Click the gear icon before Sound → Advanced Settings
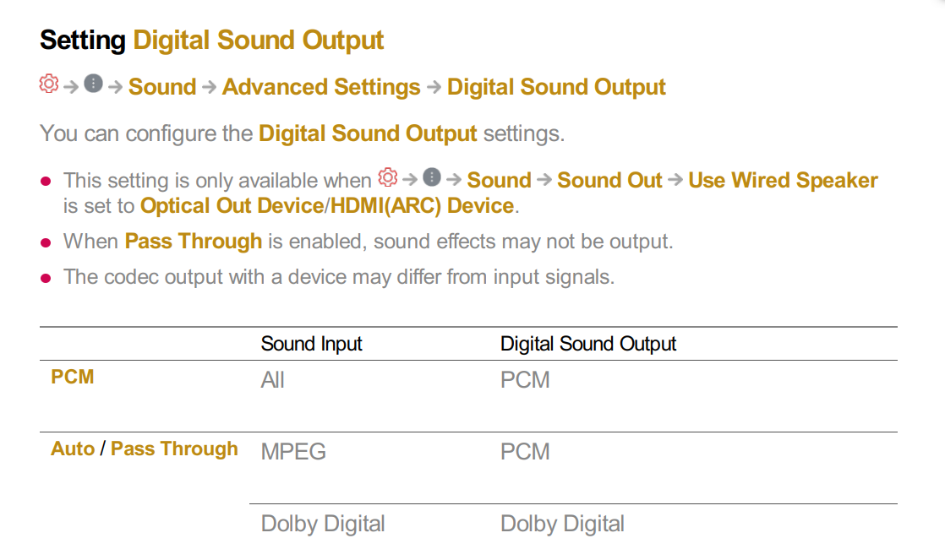Screen dimensions: 945x560 point(49,84)
